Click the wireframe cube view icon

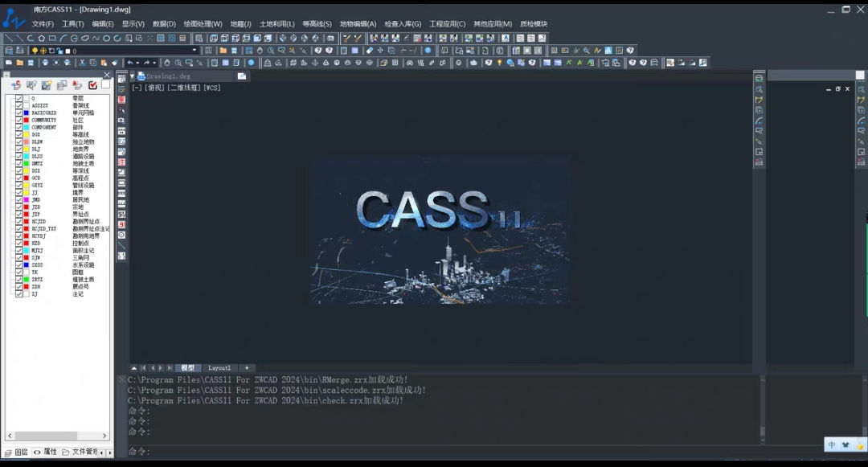pos(214,38)
